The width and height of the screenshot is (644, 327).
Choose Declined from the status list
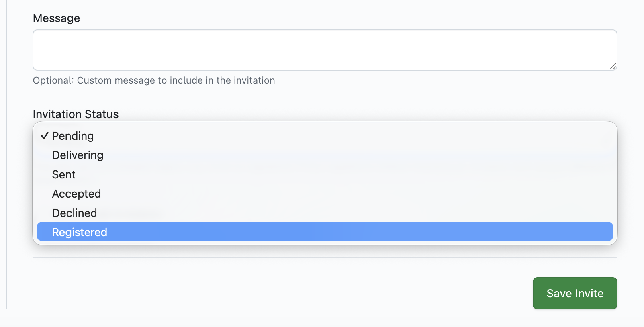pos(75,213)
